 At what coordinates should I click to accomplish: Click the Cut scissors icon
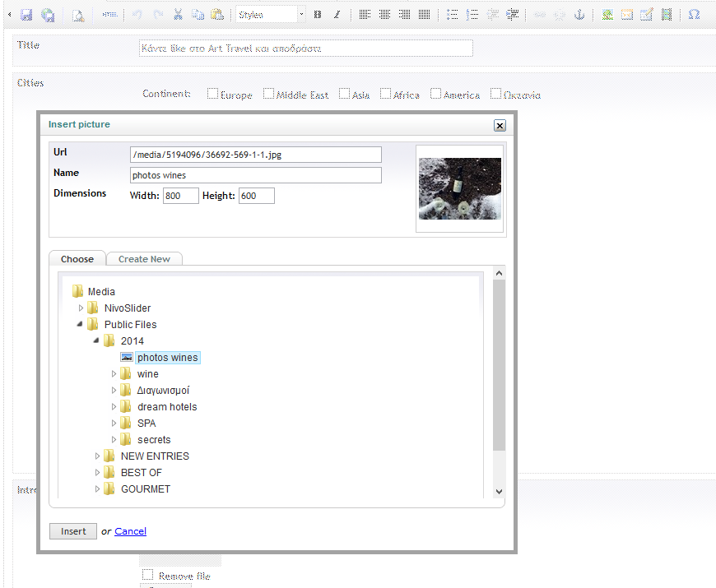(178, 15)
